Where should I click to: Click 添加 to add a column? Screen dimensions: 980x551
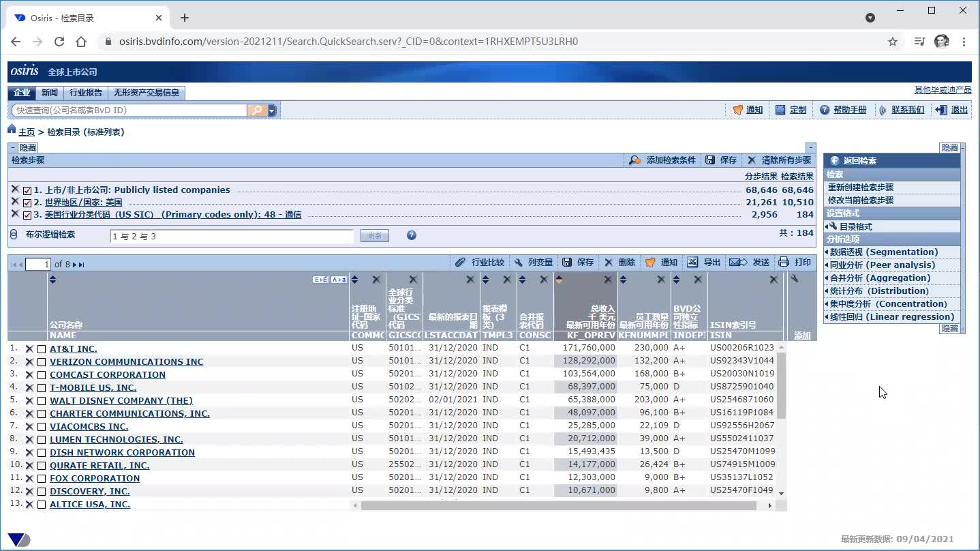coord(802,336)
